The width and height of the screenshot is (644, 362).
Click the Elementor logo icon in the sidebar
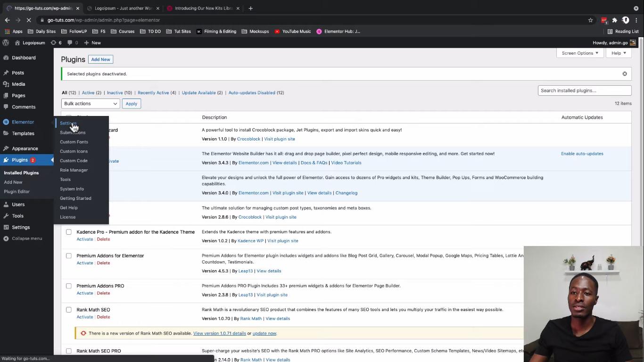pos(6,122)
